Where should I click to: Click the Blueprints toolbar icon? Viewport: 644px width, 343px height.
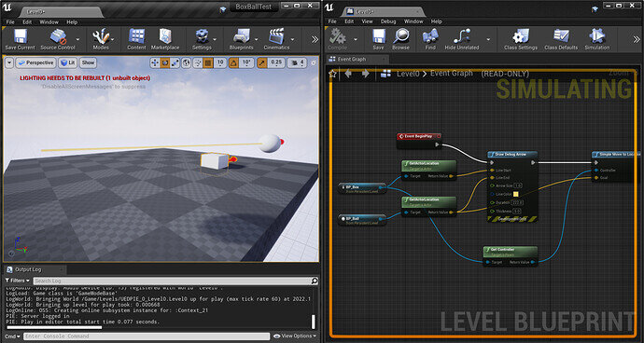click(241, 39)
